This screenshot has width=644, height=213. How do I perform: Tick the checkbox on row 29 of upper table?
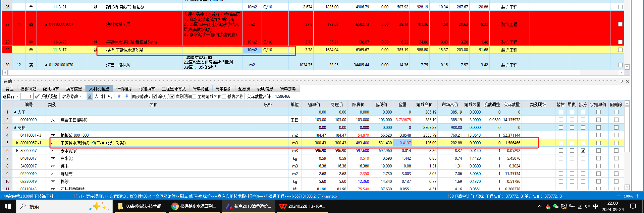click(x=620, y=50)
